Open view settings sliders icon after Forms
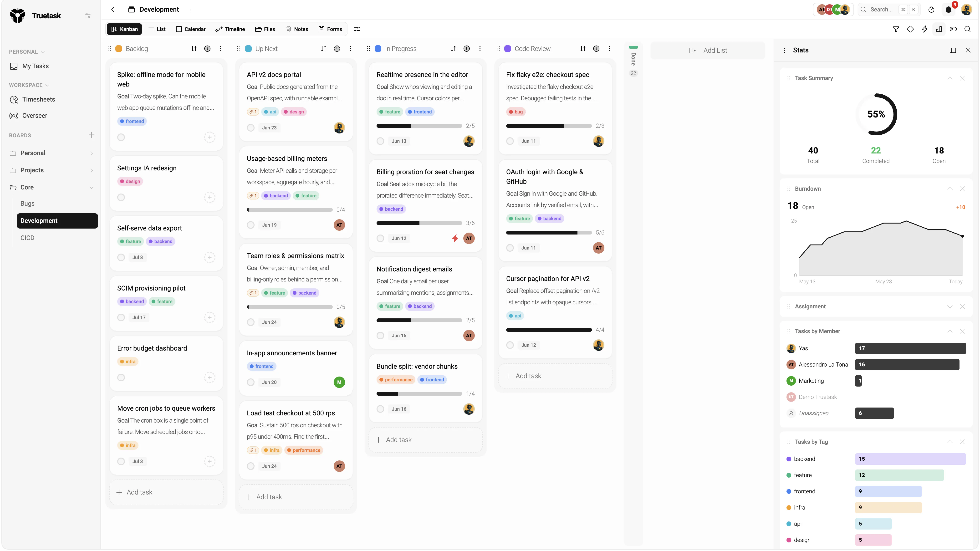980x551 pixels. (357, 29)
